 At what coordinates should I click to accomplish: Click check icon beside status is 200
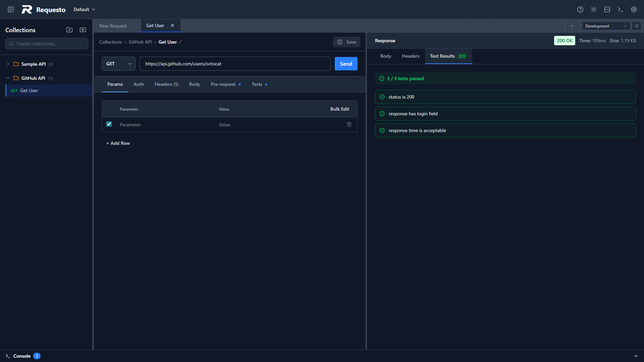coord(382,97)
